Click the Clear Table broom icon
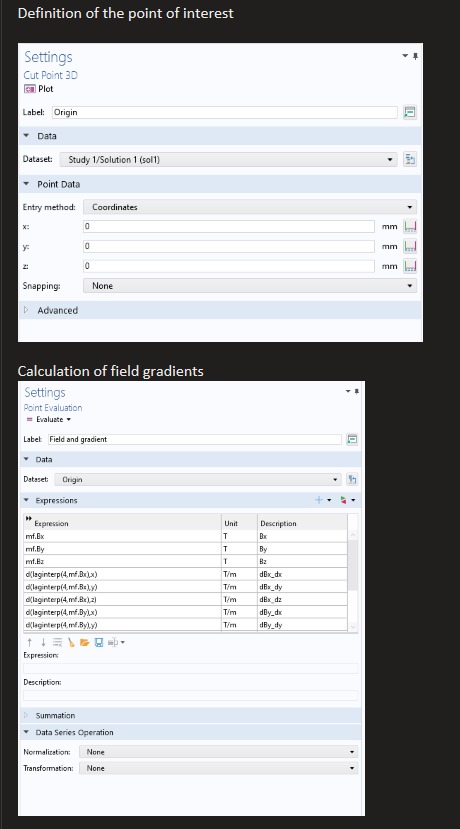 pos(71,642)
